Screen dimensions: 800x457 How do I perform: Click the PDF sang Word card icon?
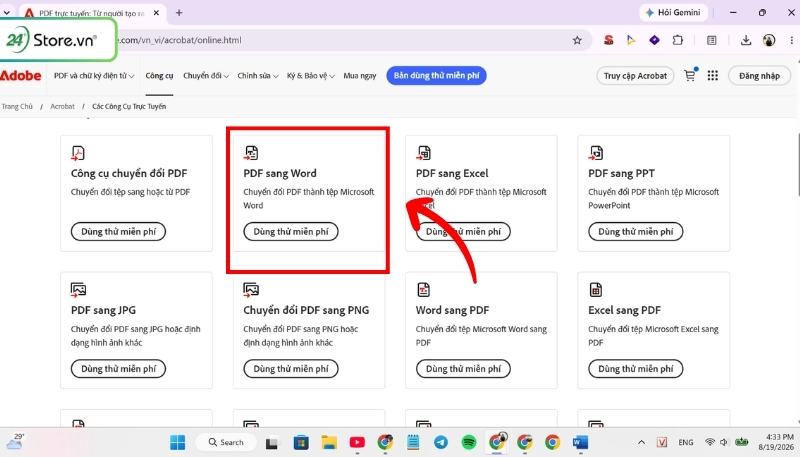(251, 153)
